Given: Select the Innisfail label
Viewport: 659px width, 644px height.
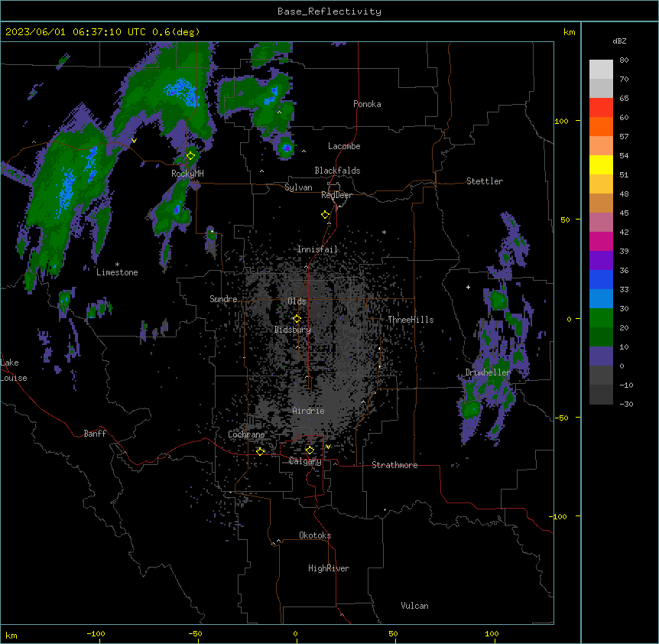Looking at the screenshot, I should [x=318, y=249].
